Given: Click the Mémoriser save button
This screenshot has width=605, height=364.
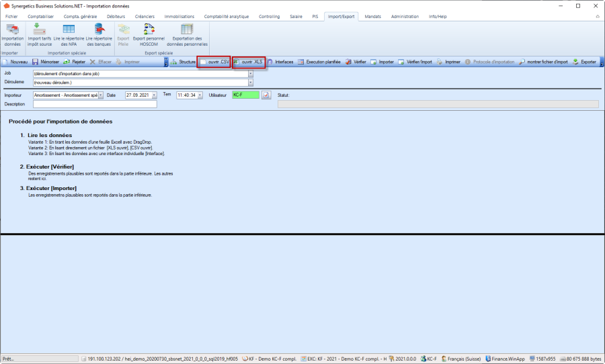Looking at the screenshot, I should point(46,62).
